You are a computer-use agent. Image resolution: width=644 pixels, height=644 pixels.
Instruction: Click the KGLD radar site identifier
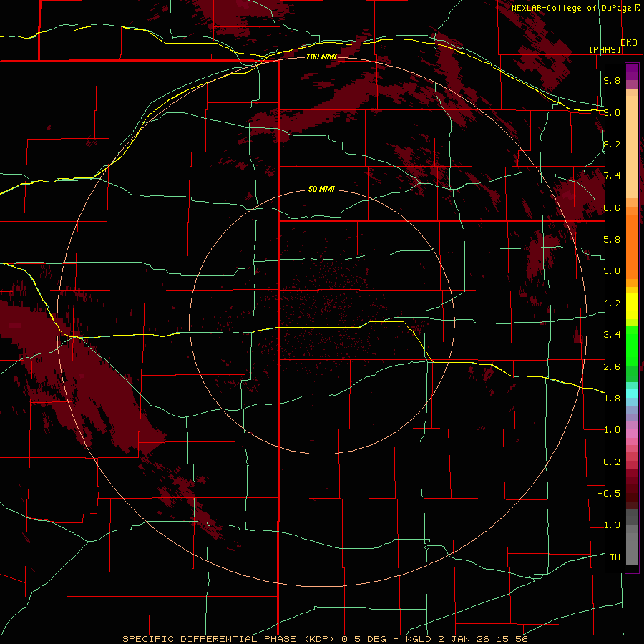(419, 639)
